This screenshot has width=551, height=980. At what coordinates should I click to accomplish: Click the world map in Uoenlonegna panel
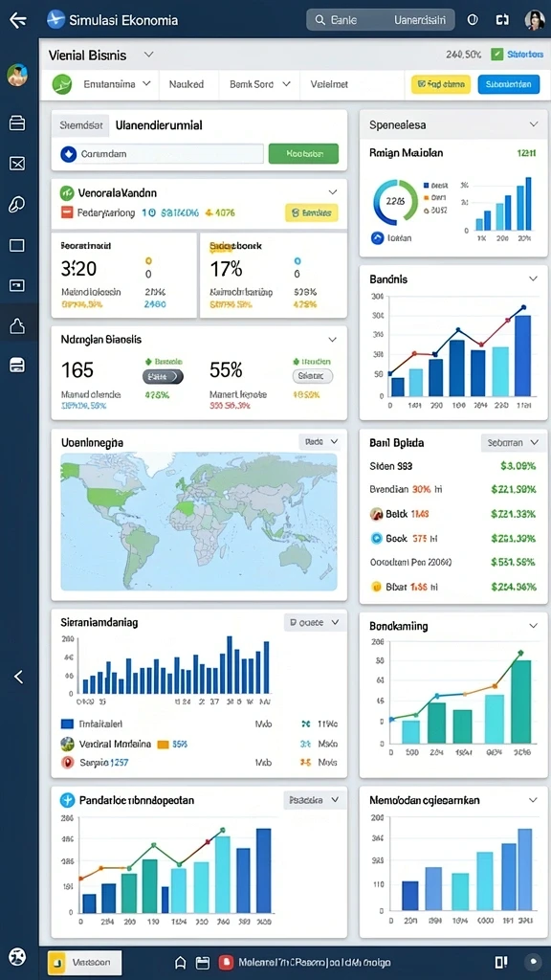pyautogui.click(x=199, y=522)
